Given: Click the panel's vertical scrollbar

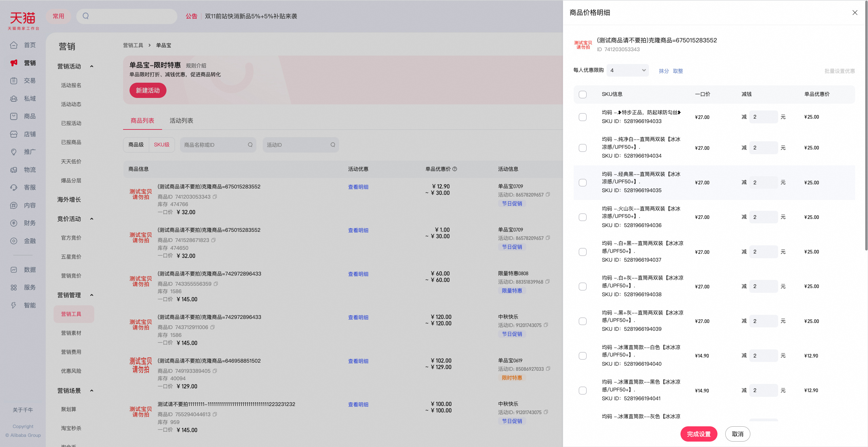Looking at the screenshot, I should 866,125.
